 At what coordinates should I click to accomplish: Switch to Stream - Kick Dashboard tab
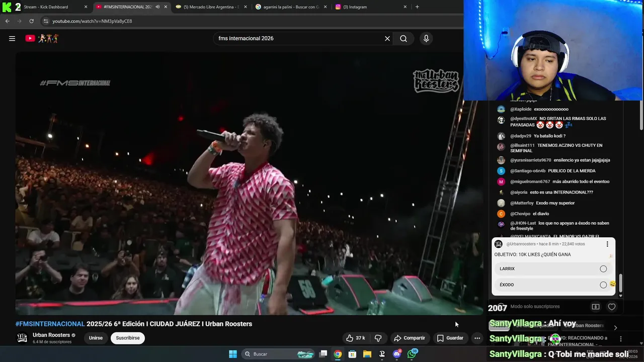[45, 7]
